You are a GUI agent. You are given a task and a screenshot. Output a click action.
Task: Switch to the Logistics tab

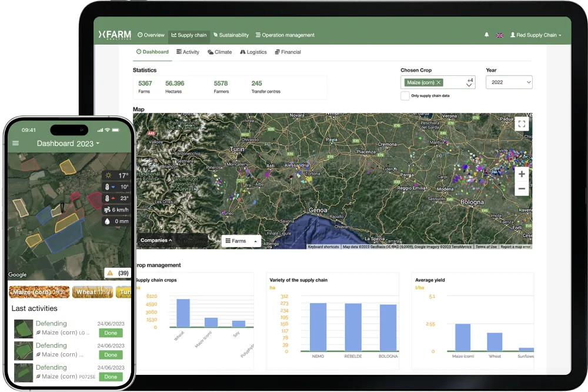point(253,52)
